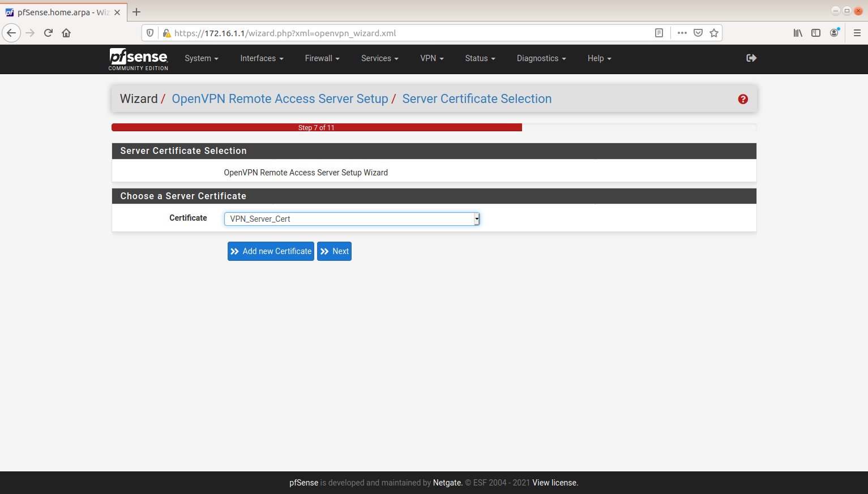Bookmark this page with the star

[x=714, y=33]
